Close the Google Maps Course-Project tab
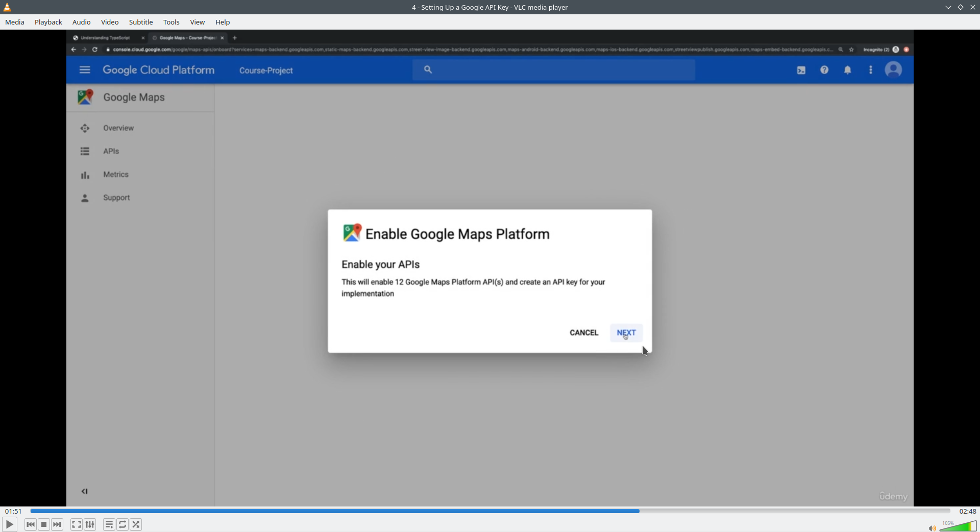 point(223,38)
